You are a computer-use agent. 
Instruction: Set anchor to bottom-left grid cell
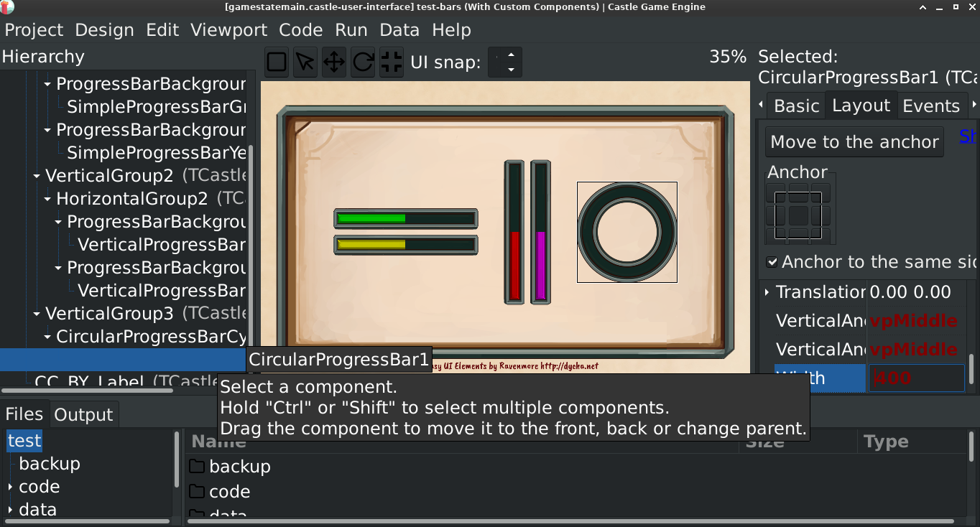777,235
